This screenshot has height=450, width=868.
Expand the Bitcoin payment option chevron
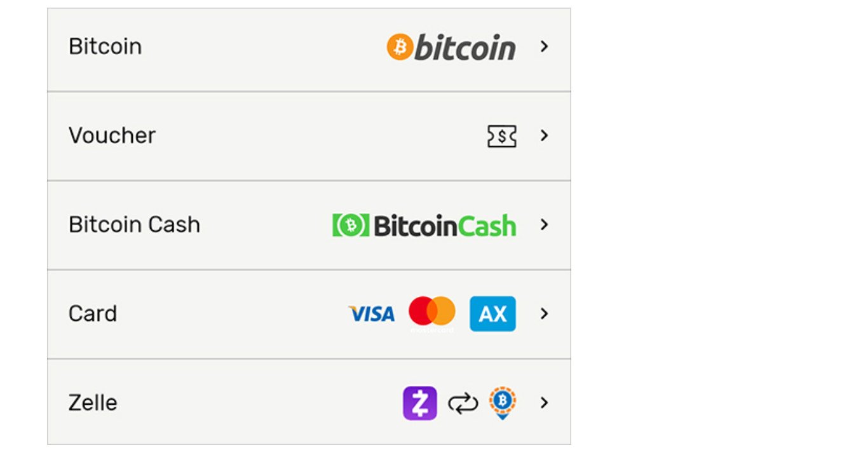(544, 46)
